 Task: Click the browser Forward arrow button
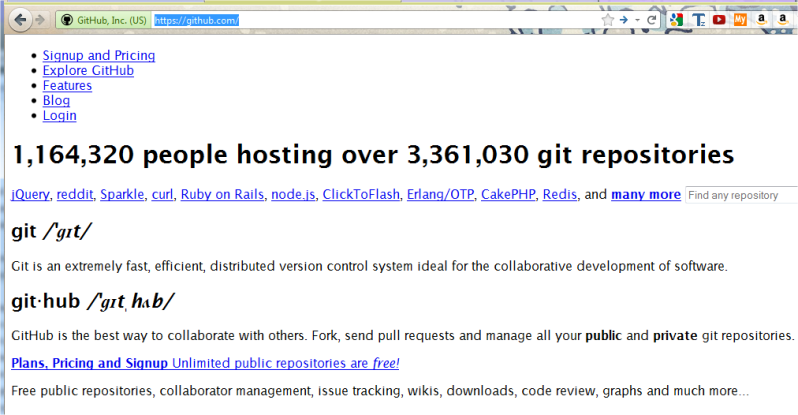40,20
